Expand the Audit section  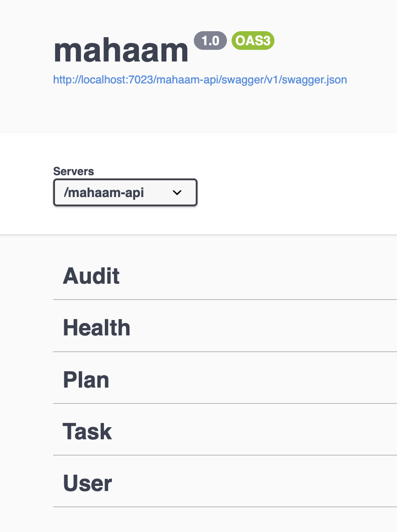[91, 276]
